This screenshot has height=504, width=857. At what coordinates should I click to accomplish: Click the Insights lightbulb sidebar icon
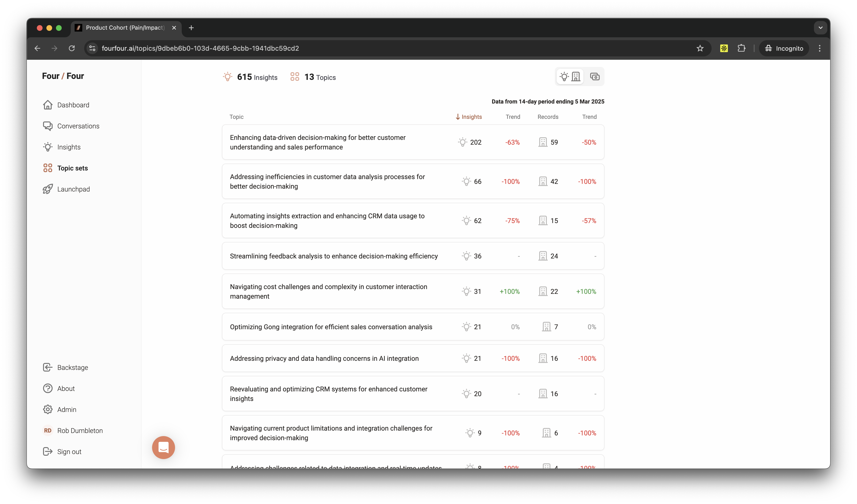click(48, 147)
